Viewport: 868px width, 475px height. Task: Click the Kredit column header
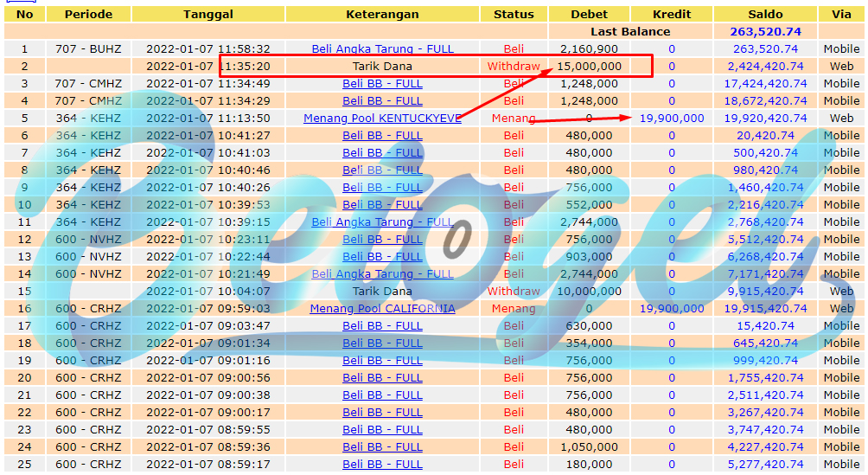pyautogui.click(x=672, y=15)
